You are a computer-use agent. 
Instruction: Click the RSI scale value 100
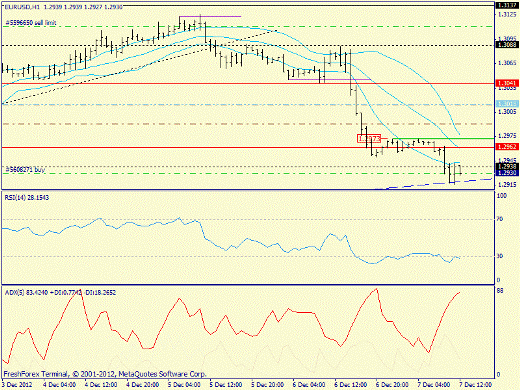[502, 196]
